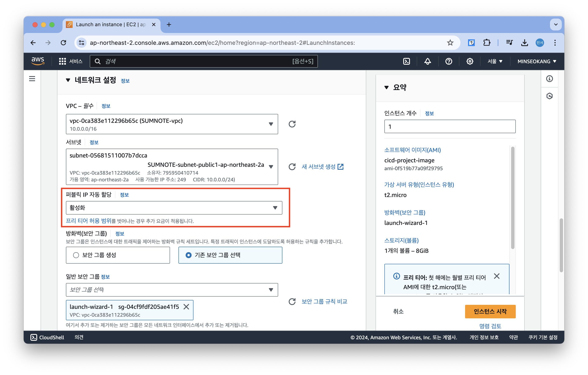The height and width of the screenshot is (375, 588).
Task: Refresh the VPC list
Action: (x=292, y=124)
